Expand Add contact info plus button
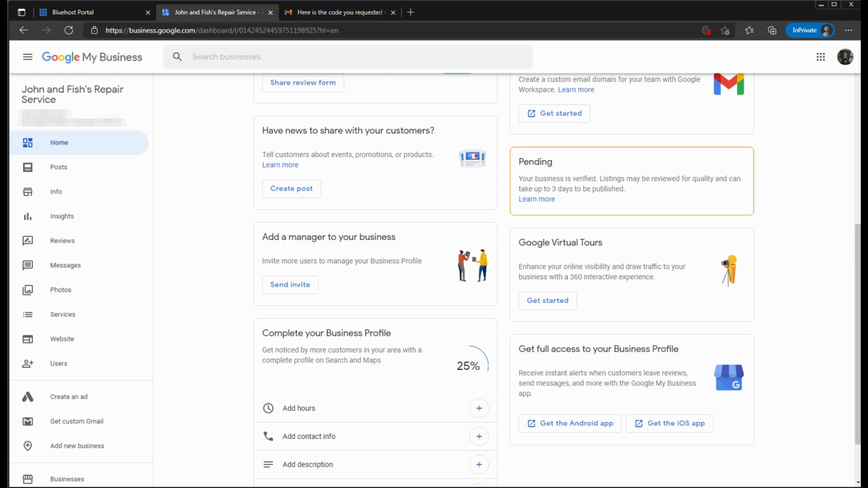The image size is (868, 488). tap(479, 436)
